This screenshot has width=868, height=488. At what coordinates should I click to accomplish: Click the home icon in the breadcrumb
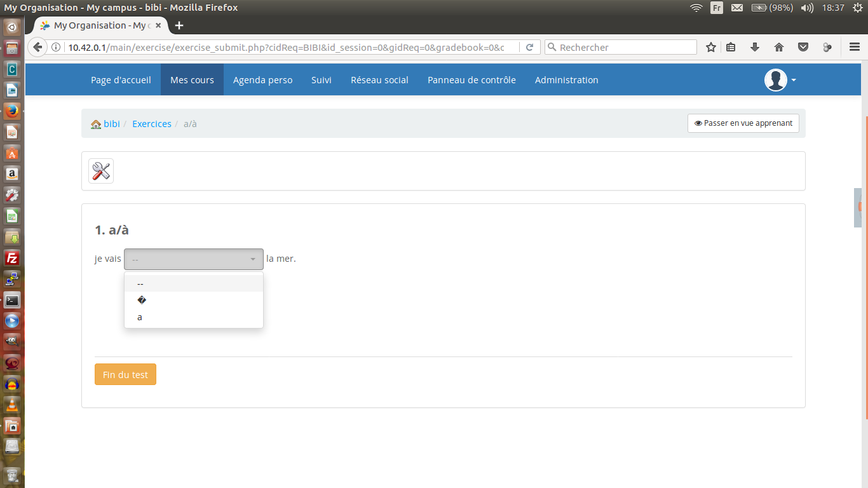tap(95, 123)
